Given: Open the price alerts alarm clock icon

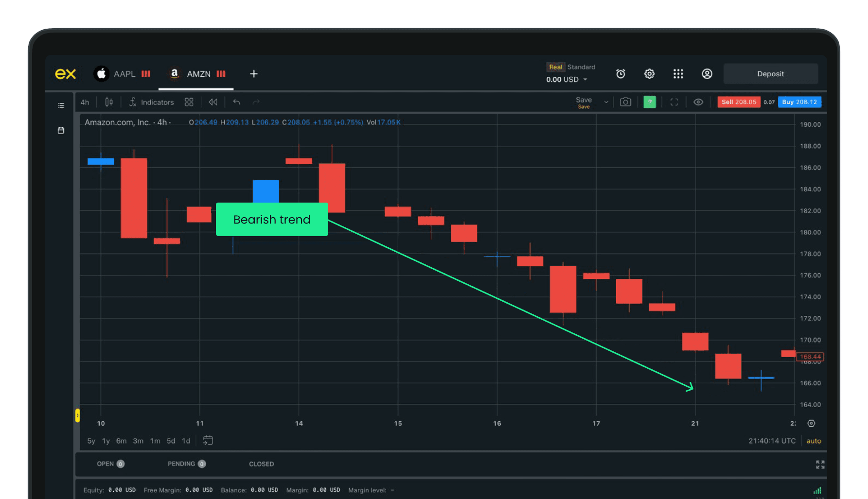Looking at the screenshot, I should tap(620, 74).
